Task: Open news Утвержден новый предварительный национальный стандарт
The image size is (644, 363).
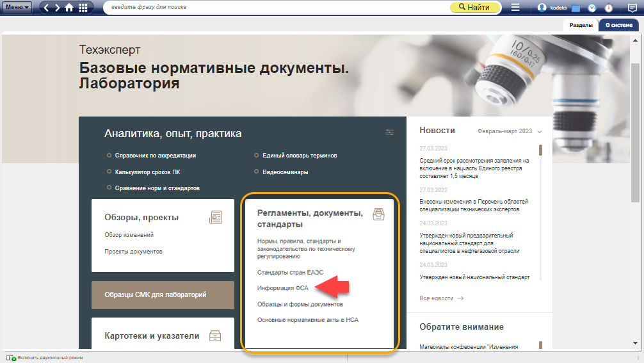Action: coord(469,243)
